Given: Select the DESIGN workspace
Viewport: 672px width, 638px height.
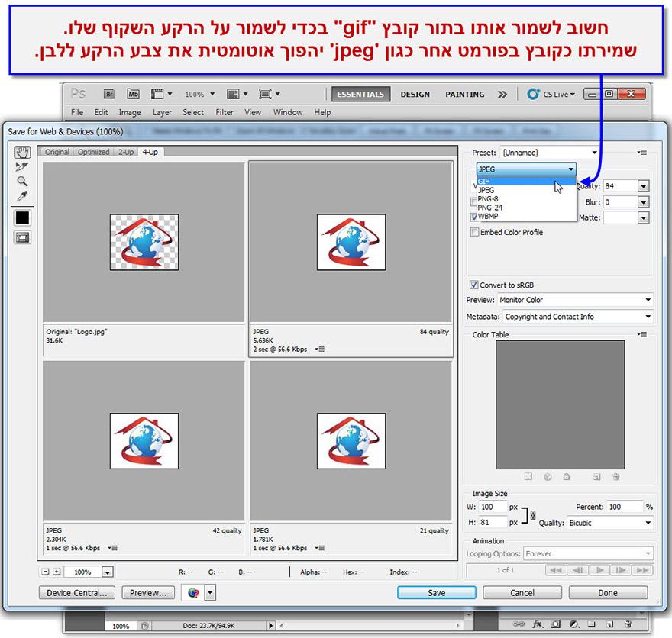Looking at the screenshot, I should tap(415, 94).
